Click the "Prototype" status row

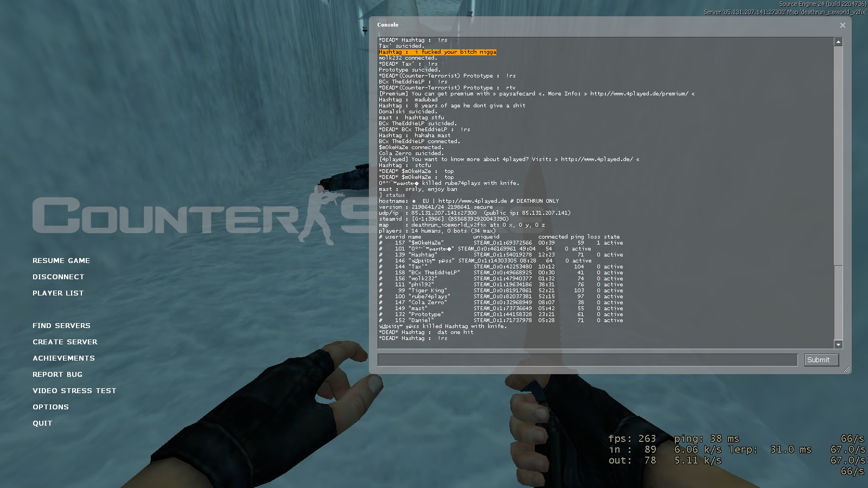(x=501, y=314)
